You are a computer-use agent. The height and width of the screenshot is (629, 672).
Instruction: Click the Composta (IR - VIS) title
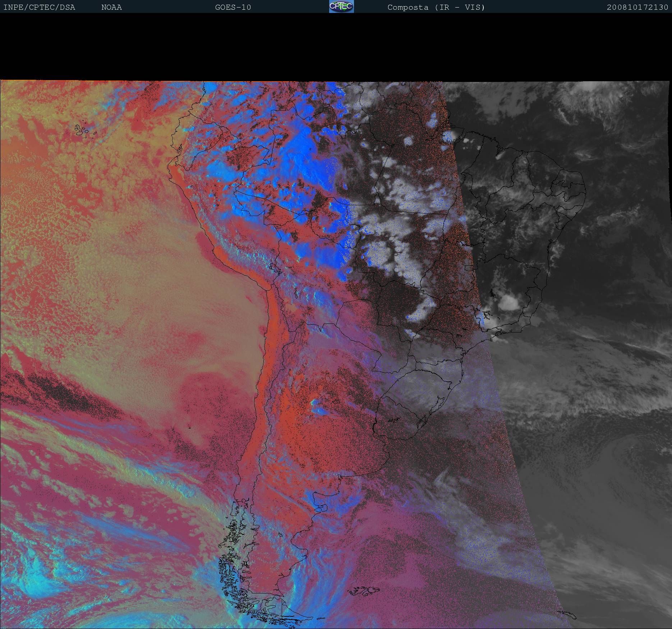pyautogui.click(x=436, y=7)
